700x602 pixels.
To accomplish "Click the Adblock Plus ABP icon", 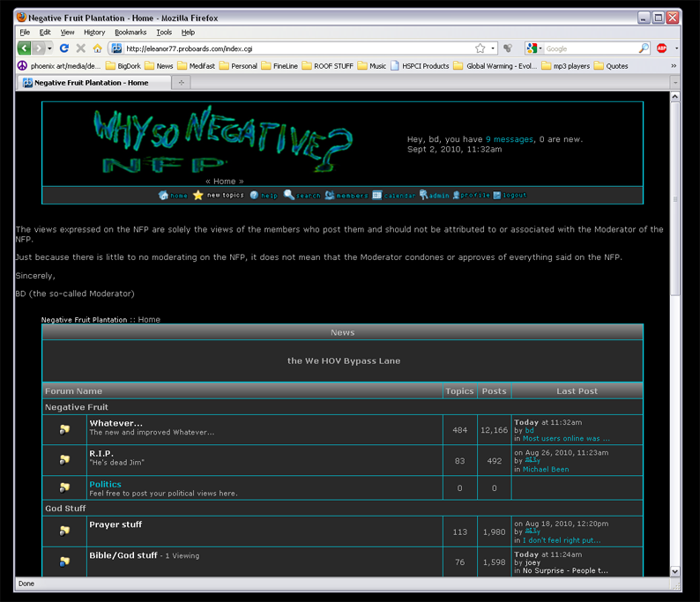I will [662, 48].
